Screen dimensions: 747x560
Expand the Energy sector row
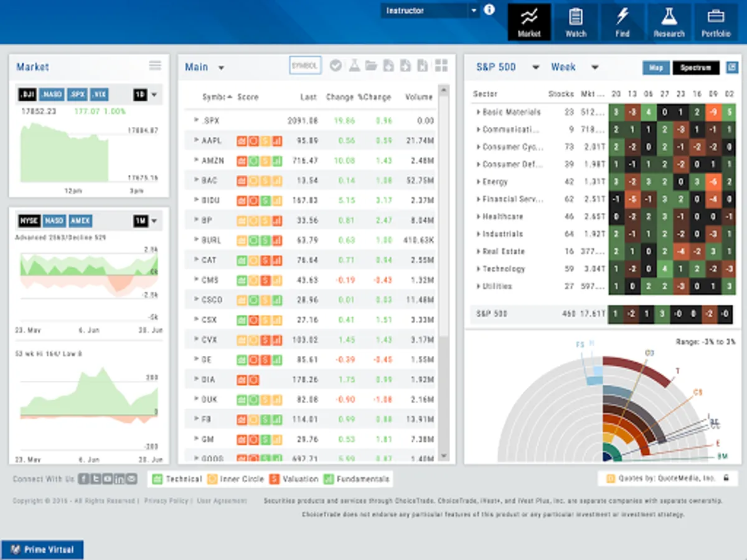pos(478,182)
